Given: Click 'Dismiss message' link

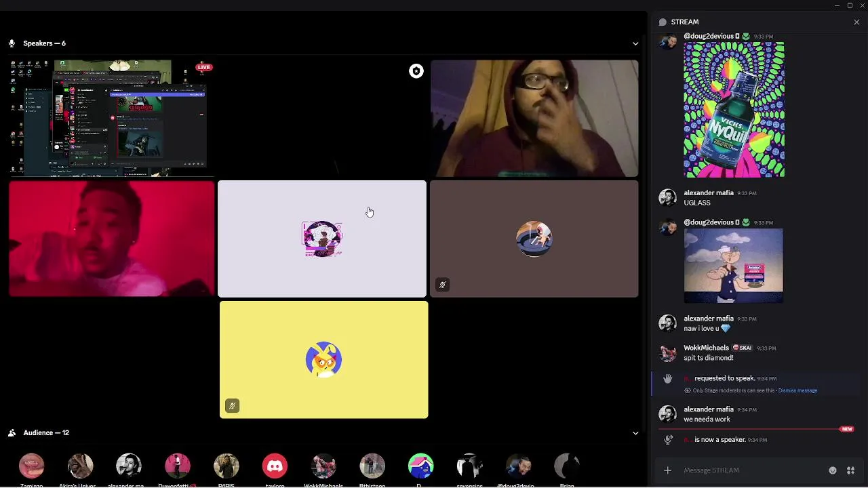Looking at the screenshot, I should coord(797,391).
